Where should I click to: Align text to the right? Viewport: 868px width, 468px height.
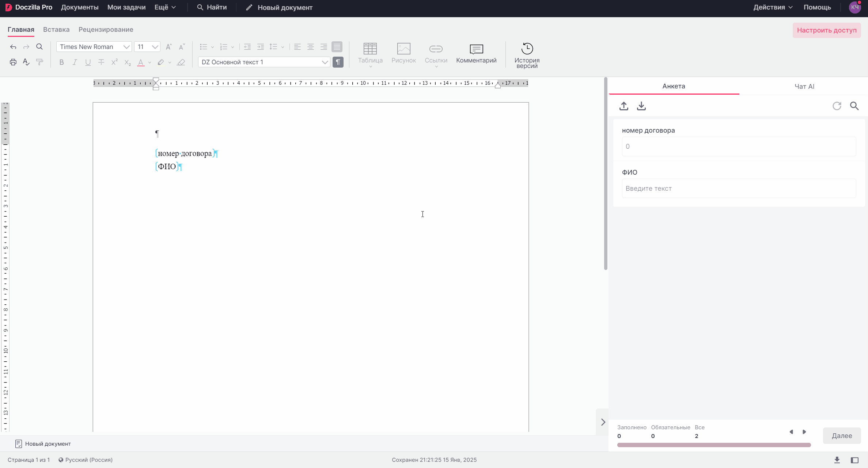[x=324, y=47]
